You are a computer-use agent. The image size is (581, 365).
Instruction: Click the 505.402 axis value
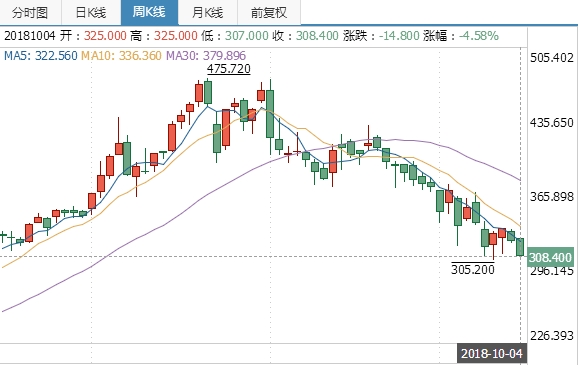552,57
